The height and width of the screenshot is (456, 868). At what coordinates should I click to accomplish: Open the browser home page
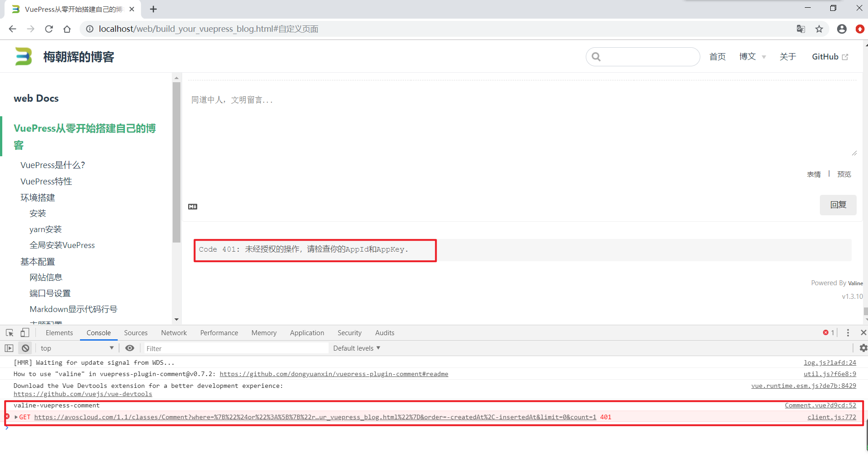click(x=67, y=29)
